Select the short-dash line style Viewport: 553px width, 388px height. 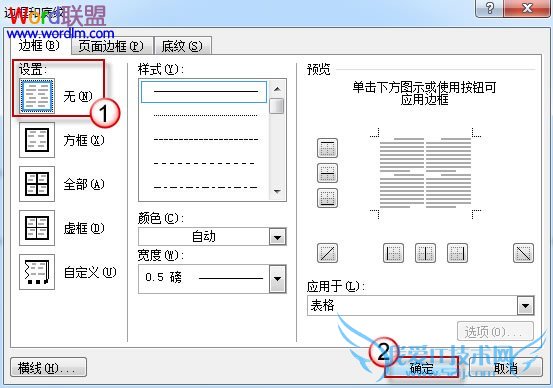tap(205, 140)
